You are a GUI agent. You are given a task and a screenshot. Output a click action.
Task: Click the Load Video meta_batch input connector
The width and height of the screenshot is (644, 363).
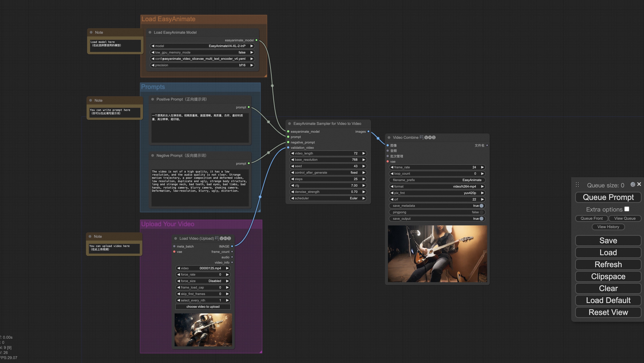174,246
